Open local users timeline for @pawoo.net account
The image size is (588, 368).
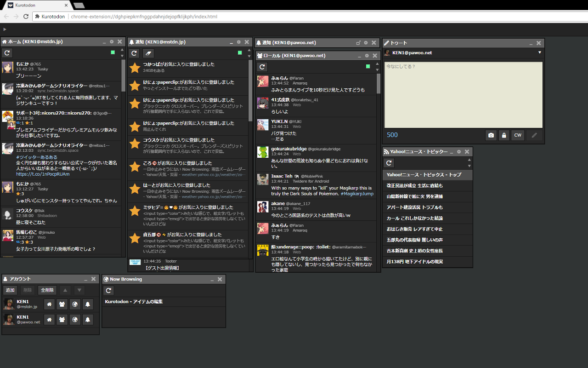coord(62,320)
